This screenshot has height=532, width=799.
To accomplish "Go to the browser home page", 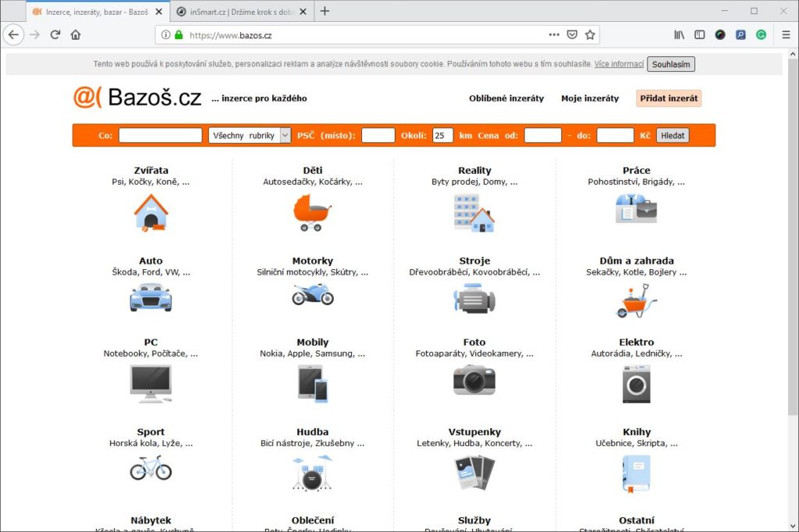I will 76,34.
